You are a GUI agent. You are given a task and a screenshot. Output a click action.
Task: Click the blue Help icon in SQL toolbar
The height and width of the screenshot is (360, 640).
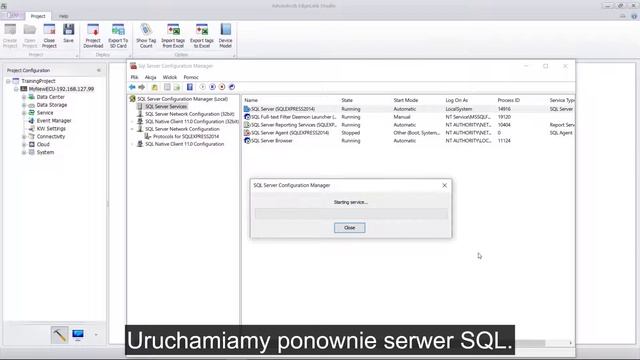coord(190,87)
